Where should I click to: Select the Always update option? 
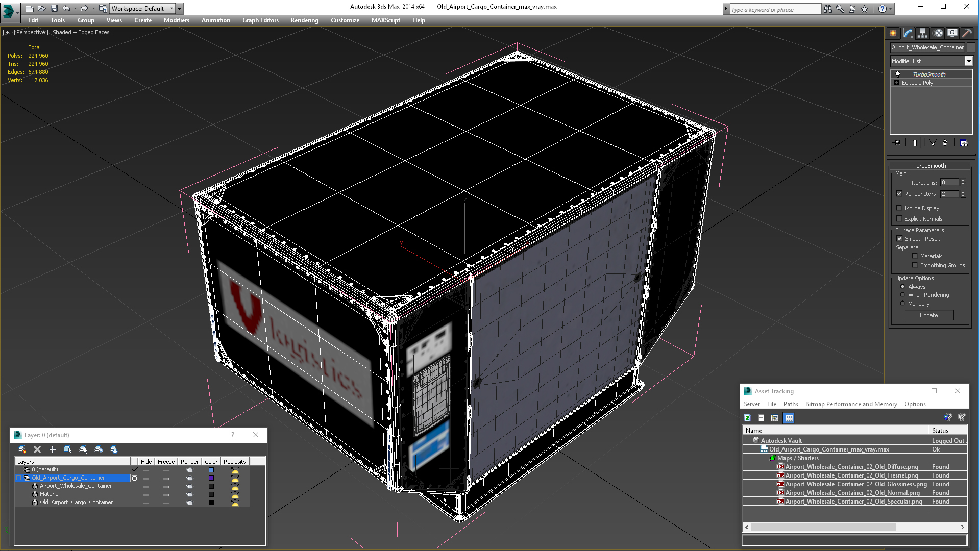903,287
